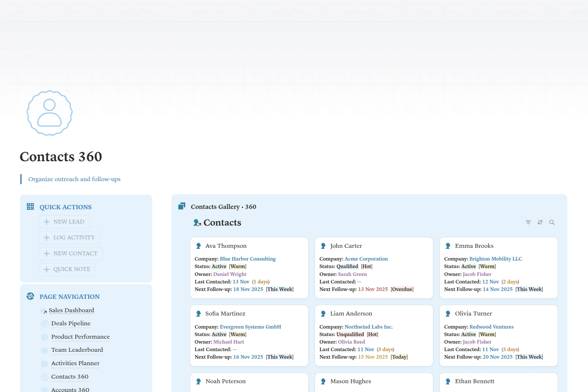
Task: Create a contact with NEW CONTACT button
Action: [71, 253]
